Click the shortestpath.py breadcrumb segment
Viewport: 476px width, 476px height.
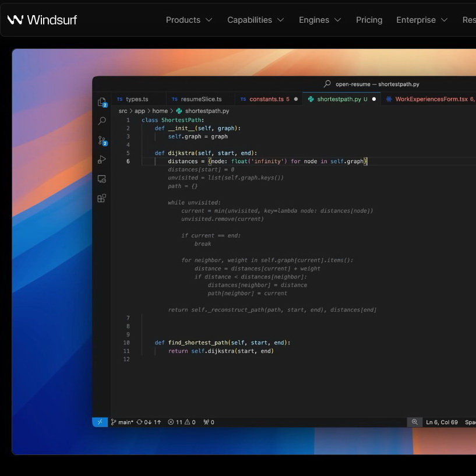(203, 111)
